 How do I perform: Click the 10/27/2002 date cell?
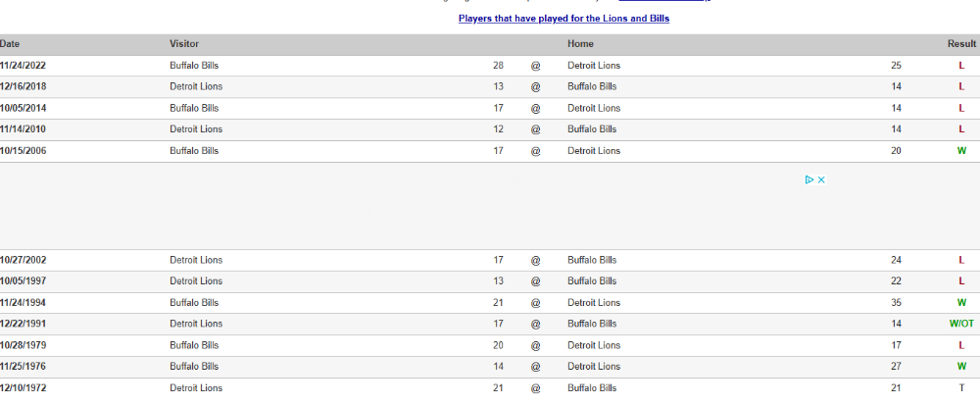24,260
